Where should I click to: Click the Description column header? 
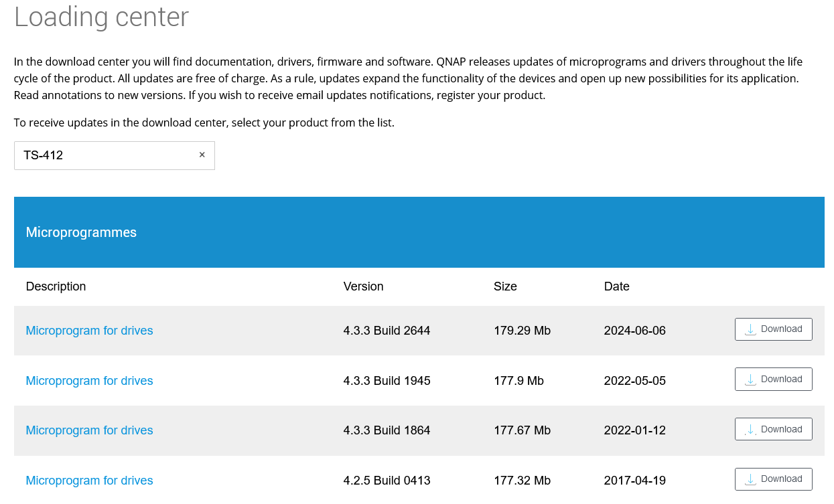pos(56,286)
